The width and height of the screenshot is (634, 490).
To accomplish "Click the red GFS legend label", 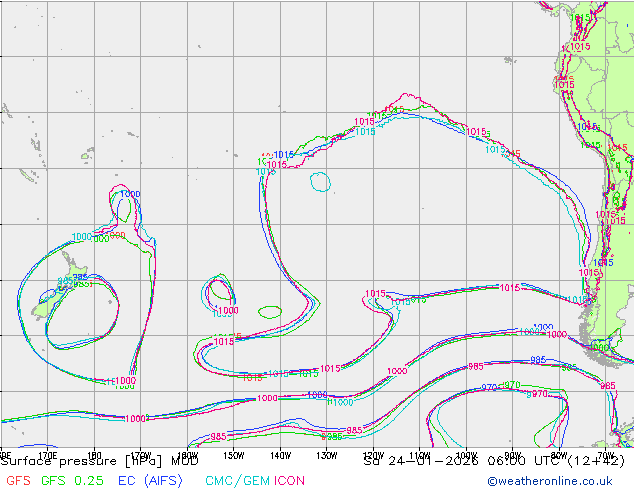I will (19, 480).
